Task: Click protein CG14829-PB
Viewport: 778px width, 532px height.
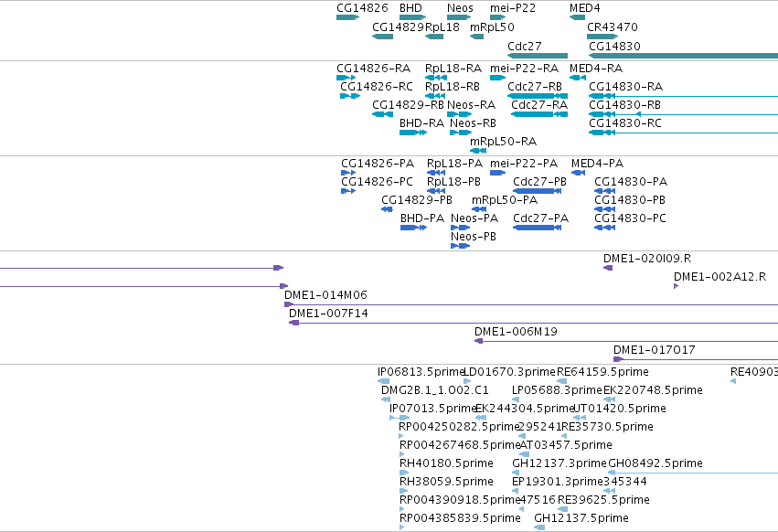Action: click(387, 209)
